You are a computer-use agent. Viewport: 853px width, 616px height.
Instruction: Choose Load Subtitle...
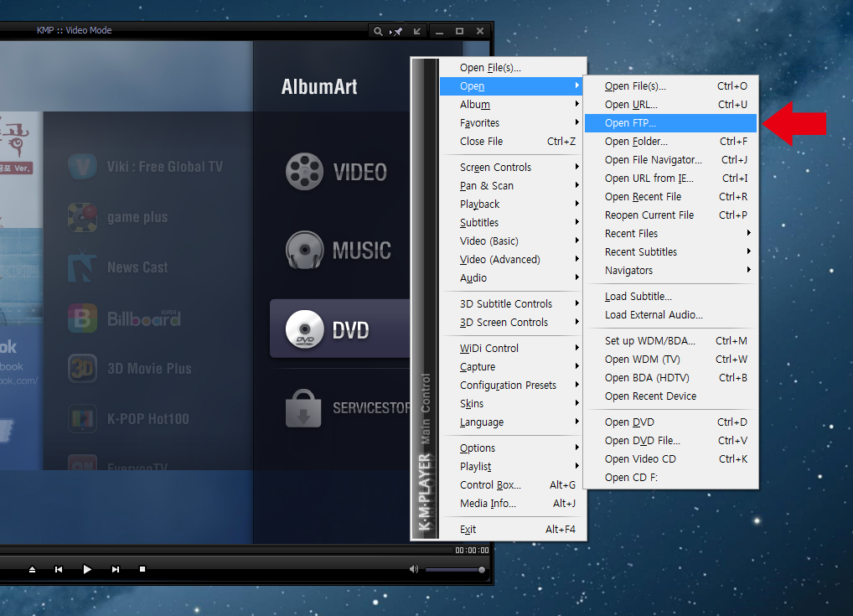pyautogui.click(x=671, y=297)
